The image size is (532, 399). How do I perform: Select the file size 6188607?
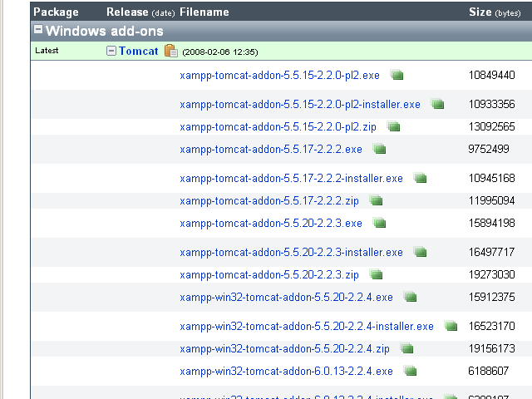tap(489, 371)
